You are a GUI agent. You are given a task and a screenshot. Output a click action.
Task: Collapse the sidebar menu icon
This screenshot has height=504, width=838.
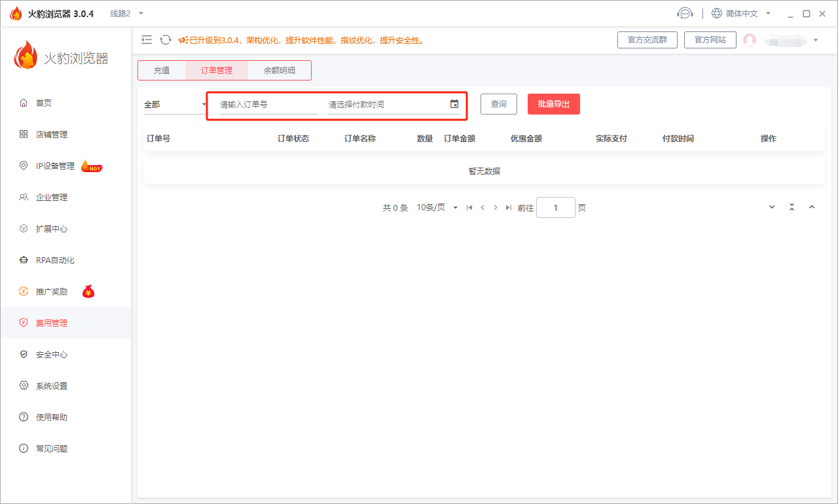[147, 40]
